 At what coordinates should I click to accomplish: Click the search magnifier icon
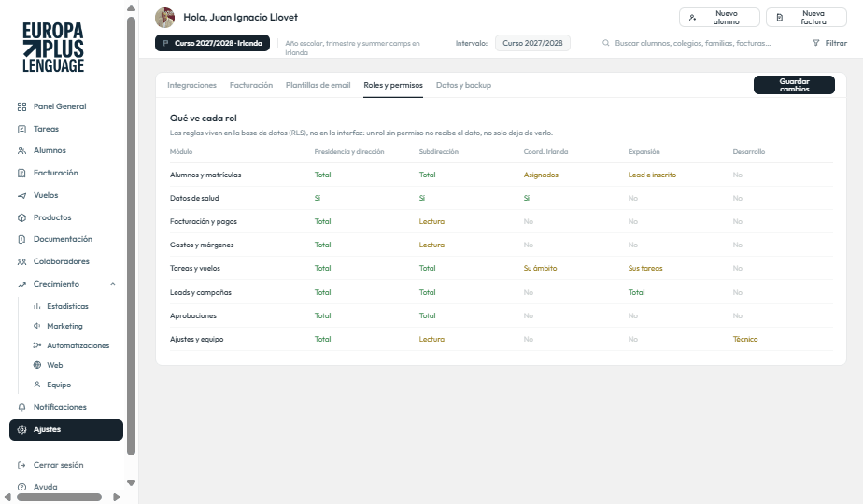tap(605, 43)
